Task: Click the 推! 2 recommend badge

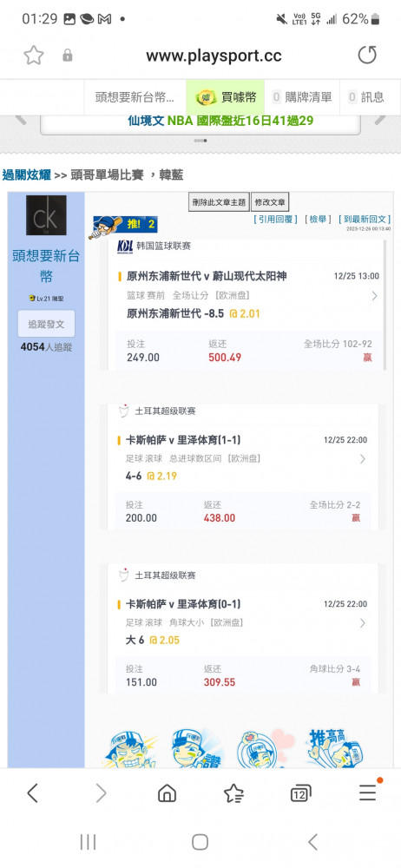Action: pyautogui.click(x=125, y=225)
